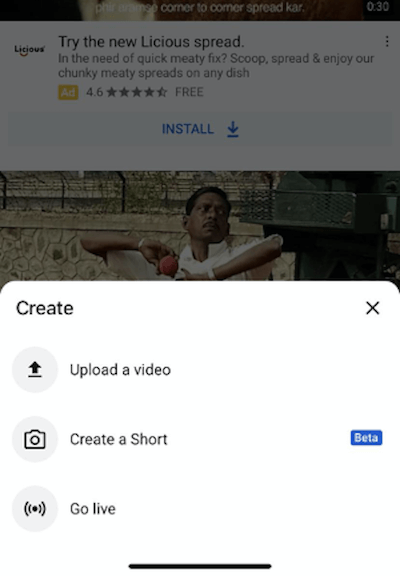Click the INSTALL button in the ad
The image size is (400, 576).
200,129
